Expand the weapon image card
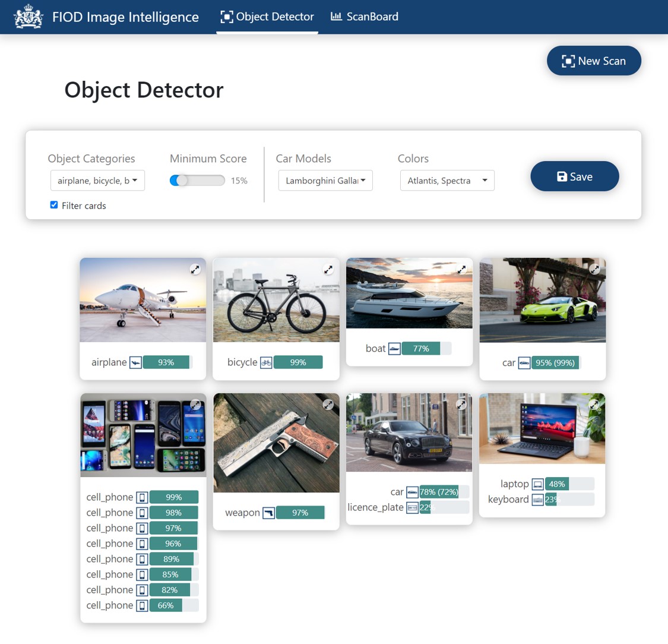This screenshot has width=668, height=644. coord(328,405)
